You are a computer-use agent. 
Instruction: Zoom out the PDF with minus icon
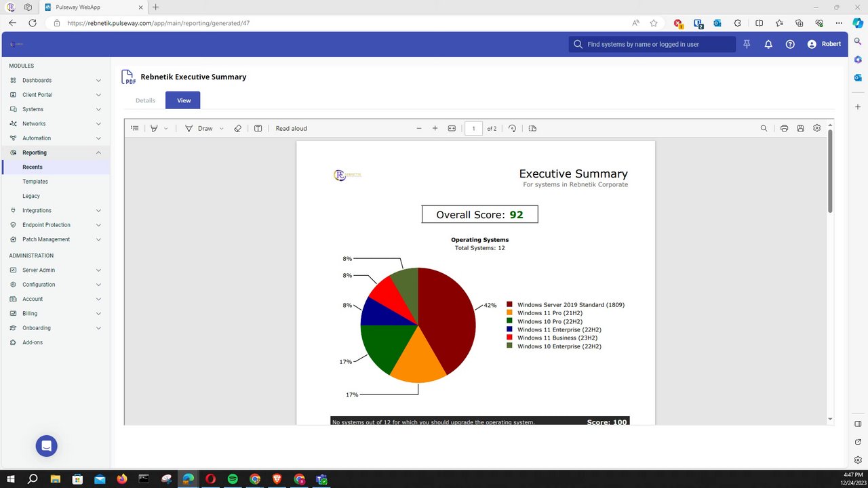[419, 128]
